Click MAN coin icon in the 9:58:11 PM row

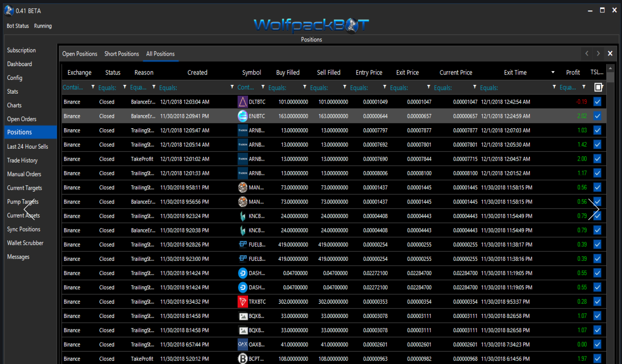click(242, 187)
